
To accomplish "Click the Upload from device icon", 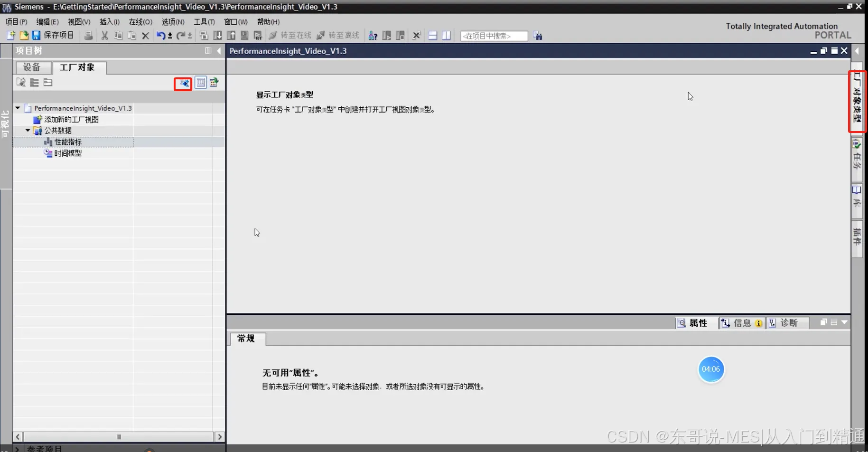I will (x=231, y=36).
